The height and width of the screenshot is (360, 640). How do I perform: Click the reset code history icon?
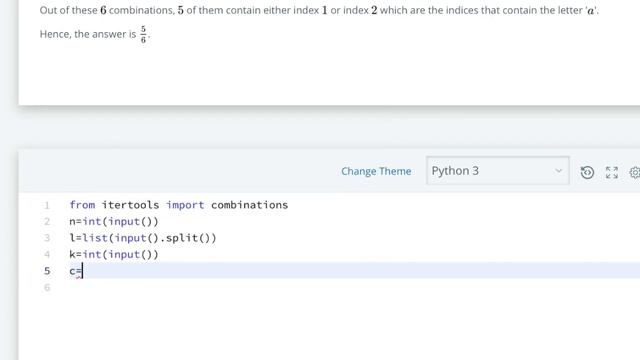click(587, 172)
